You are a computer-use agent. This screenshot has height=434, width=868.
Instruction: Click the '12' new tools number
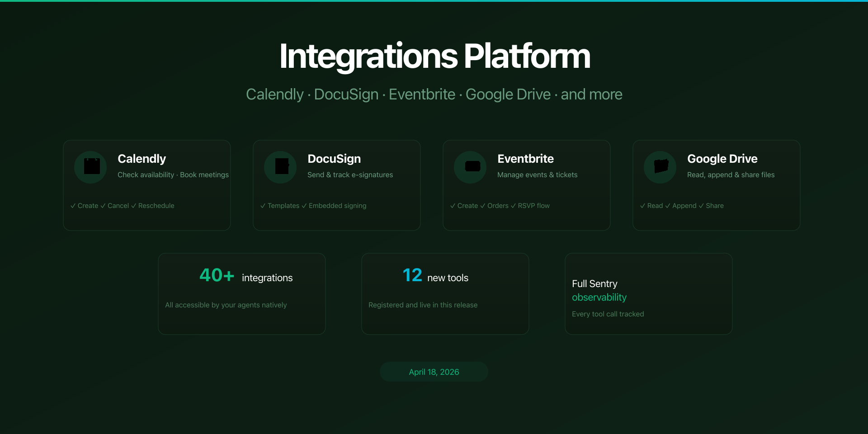(412, 275)
